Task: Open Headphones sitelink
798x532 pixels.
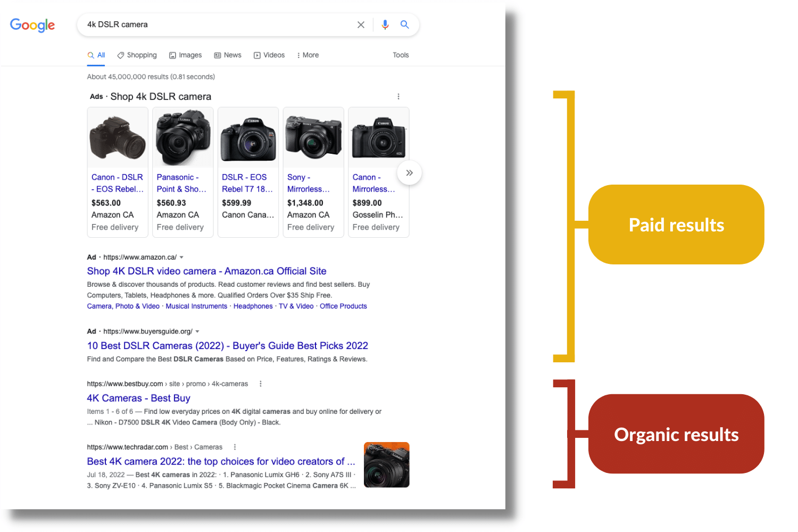Action: [x=253, y=306]
